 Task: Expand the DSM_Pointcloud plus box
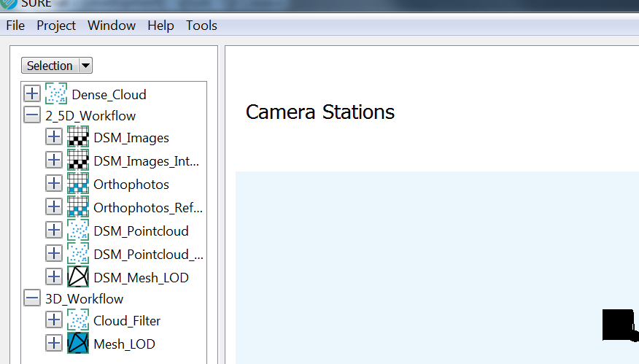click(x=54, y=231)
